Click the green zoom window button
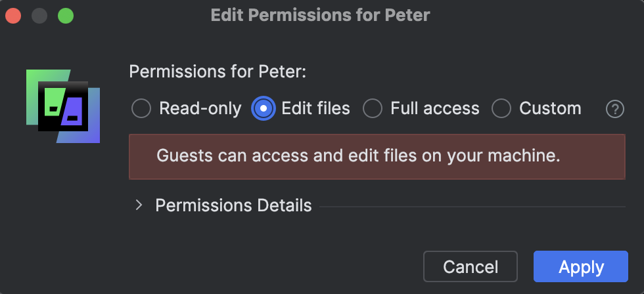Screen dimensions: 644x294 [66, 16]
